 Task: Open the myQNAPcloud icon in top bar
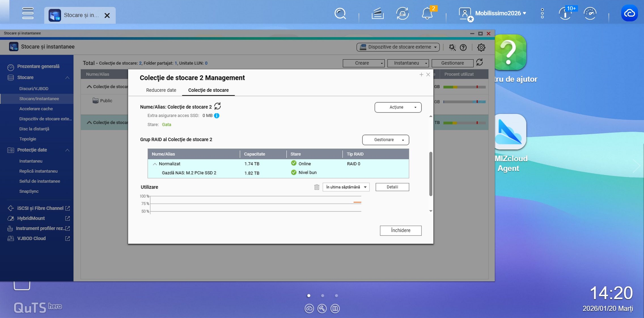pyautogui.click(x=629, y=13)
